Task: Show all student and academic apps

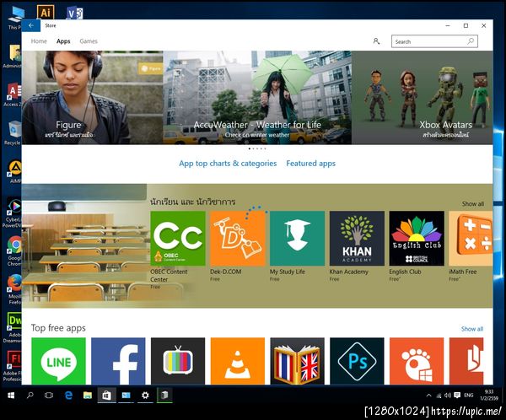Action: point(473,204)
